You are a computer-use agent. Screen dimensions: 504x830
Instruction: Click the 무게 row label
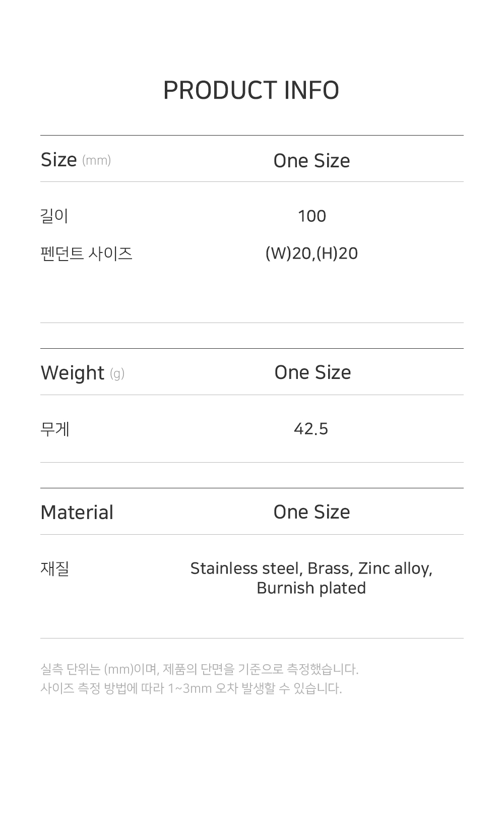[x=54, y=429]
